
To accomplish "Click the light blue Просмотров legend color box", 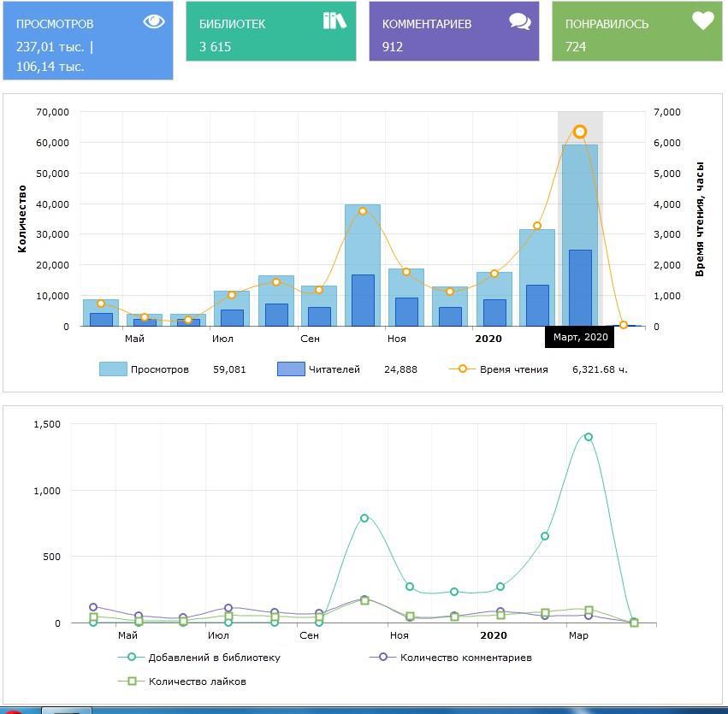I will point(113,369).
